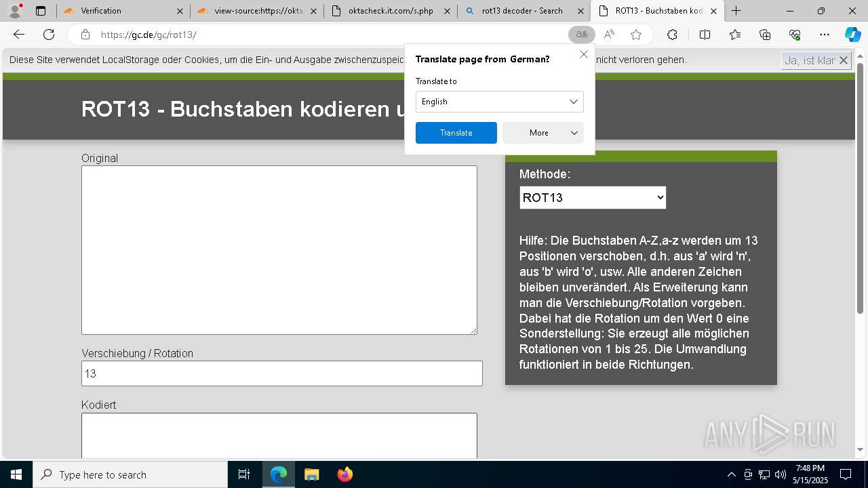Click into the Kodiert text area
The image size is (868, 488).
coord(279,436)
